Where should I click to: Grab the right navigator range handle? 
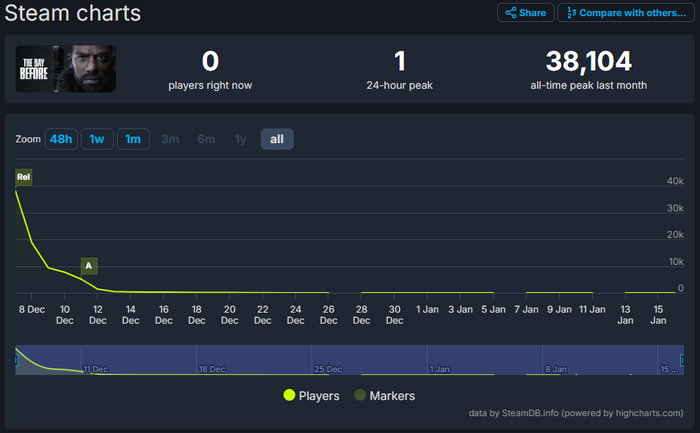point(682,360)
